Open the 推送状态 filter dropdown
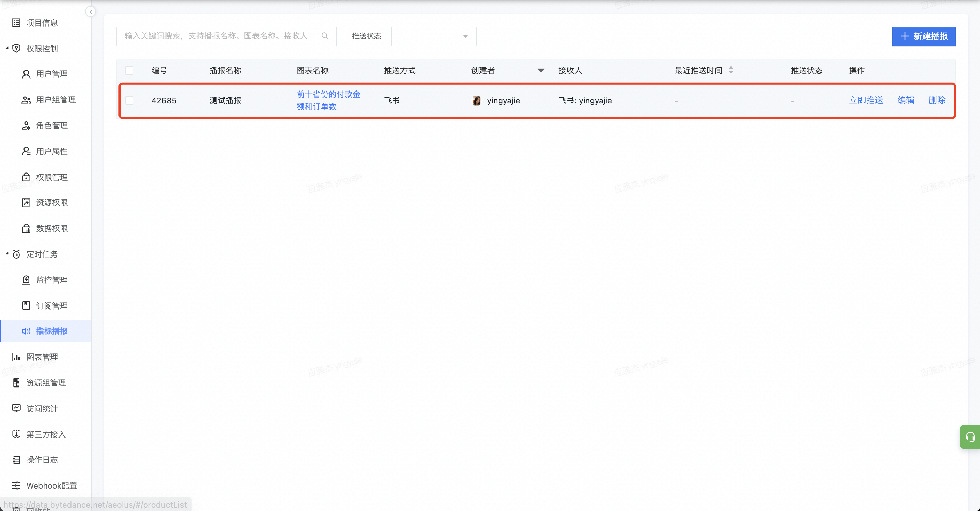The width and height of the screenshot is (980, 511). click(433, 36)
